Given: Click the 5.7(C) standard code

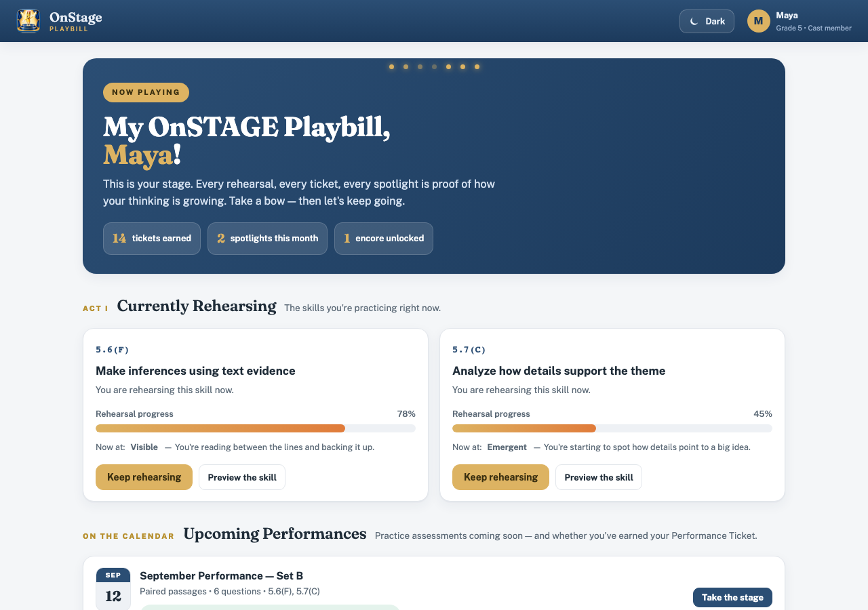Looking at the screenshot, I should (x=469, y=350).
